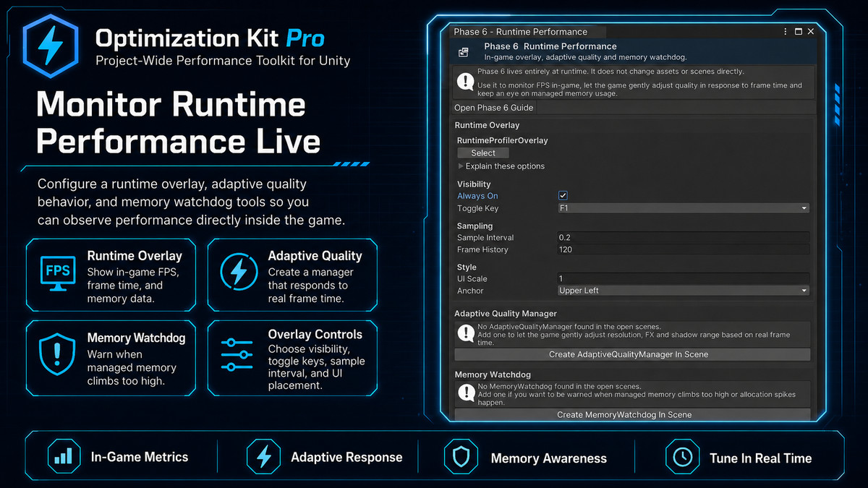This screenshot has width=868, height=488.
Task: Click the Toggle Key label
Action: coord(477,208)
